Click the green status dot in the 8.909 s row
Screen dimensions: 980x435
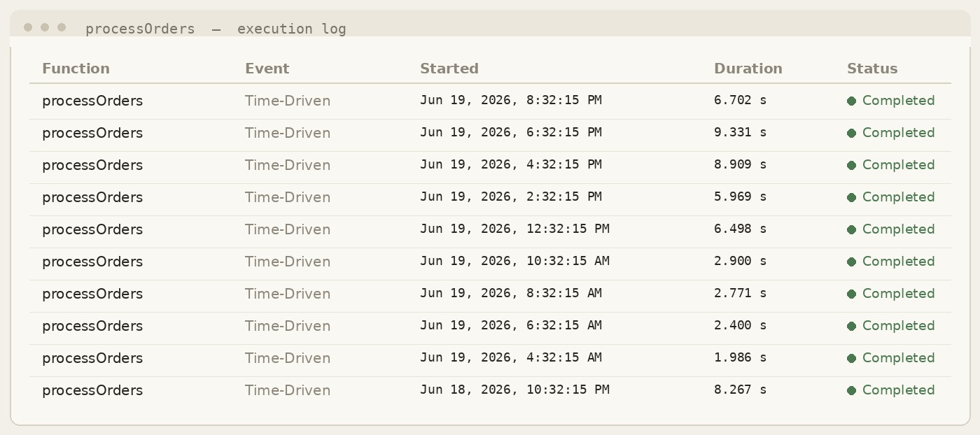(851, 165)
